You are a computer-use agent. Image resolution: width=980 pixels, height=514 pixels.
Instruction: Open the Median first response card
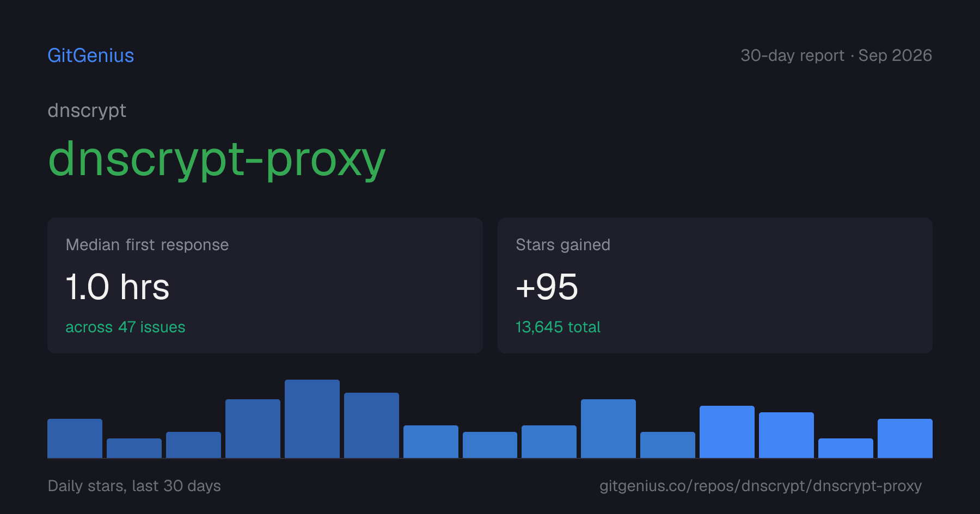click(265, 286)
